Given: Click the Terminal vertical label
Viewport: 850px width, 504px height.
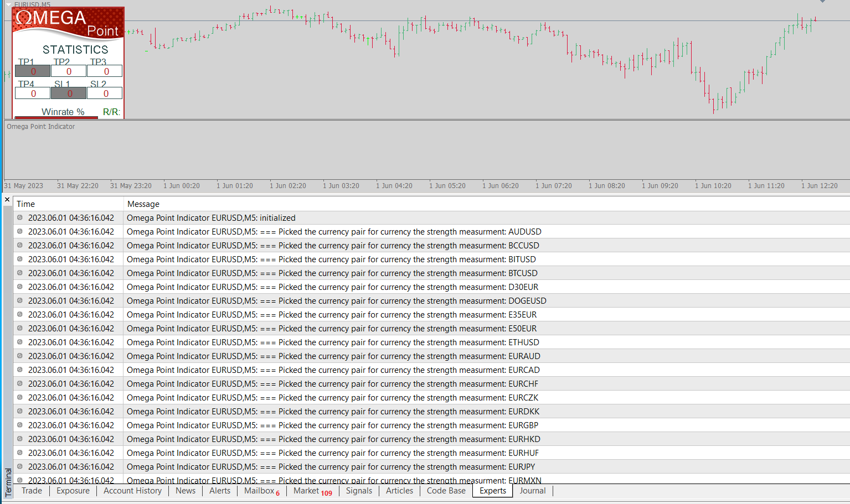Looking at the screenshot, I should point(8,482).
